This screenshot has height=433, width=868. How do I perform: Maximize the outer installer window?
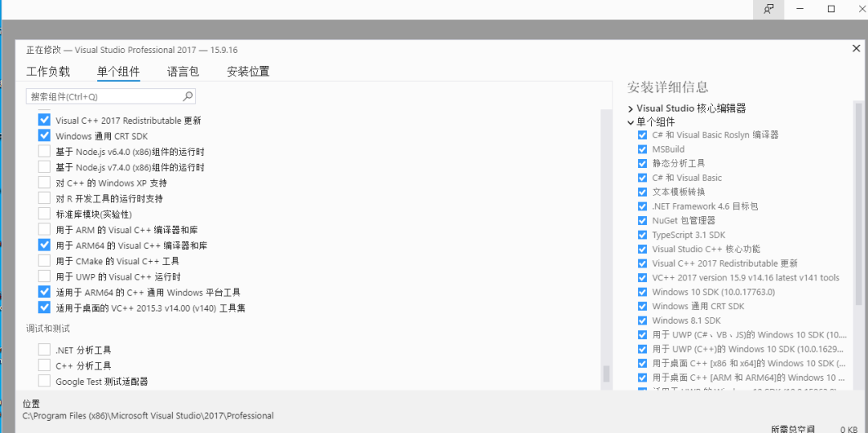832,10
